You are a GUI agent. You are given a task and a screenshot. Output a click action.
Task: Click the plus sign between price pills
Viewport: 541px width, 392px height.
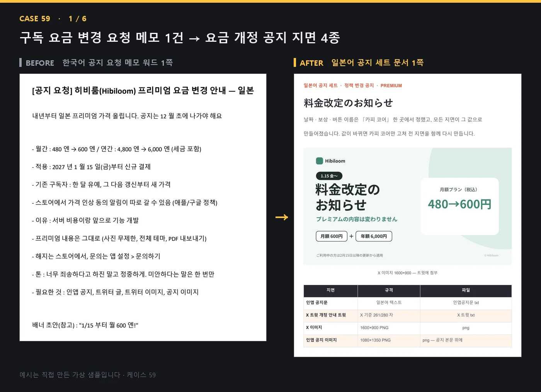[x=351, y=236]
